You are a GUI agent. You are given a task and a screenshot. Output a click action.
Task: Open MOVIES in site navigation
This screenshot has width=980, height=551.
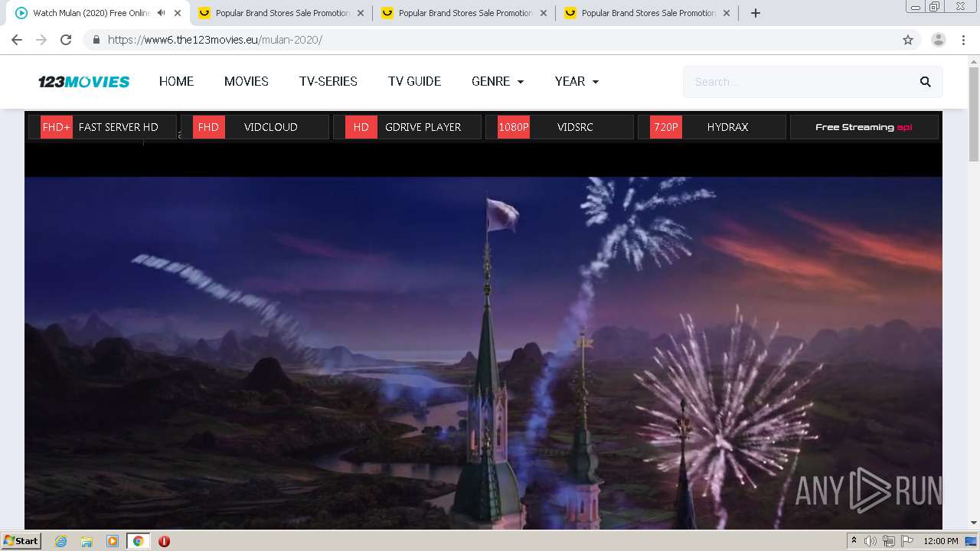click(247, 81)
